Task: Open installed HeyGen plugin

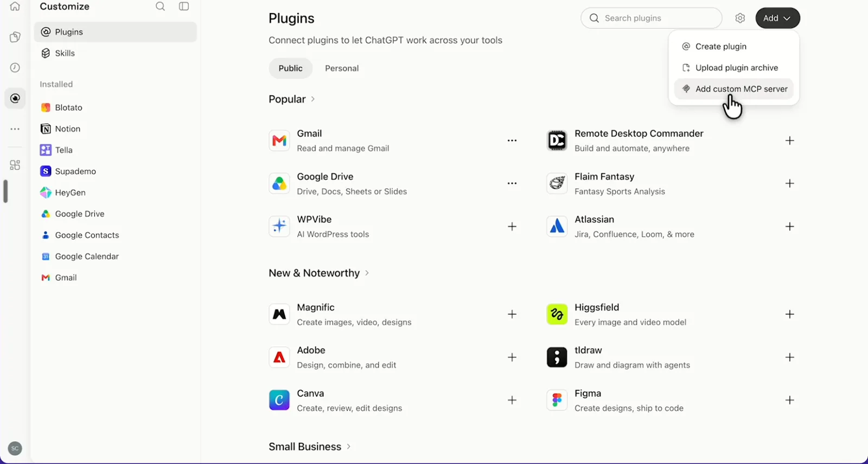Action: (x=116, y=192)
